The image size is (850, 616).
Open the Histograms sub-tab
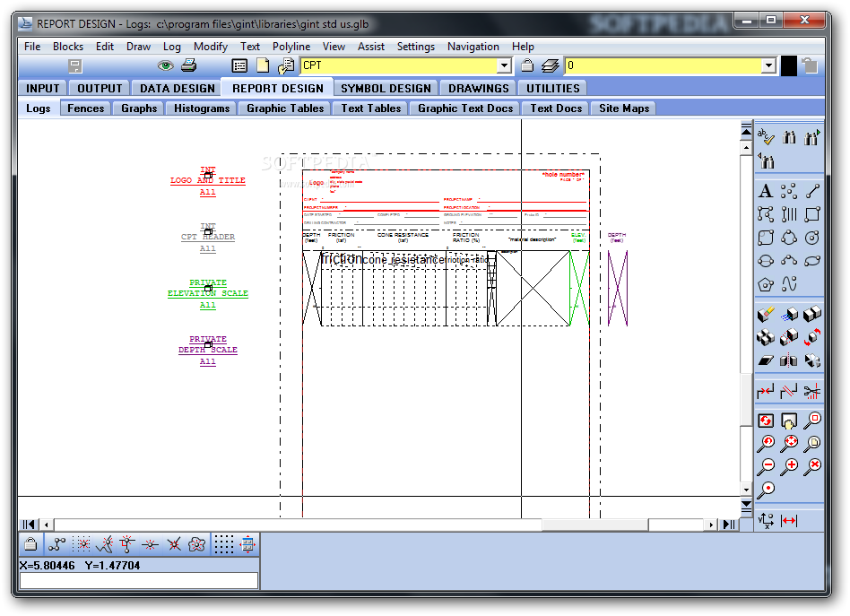[202, 108]
